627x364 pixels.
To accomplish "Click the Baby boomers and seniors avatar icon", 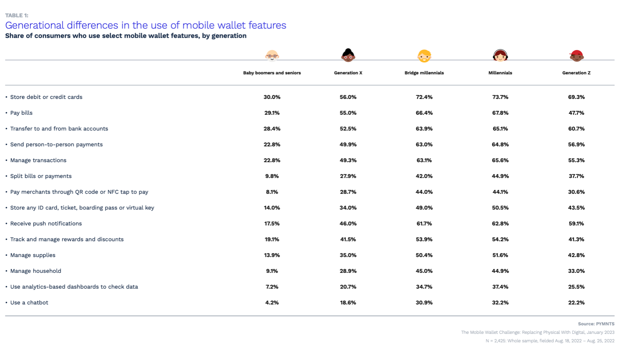I will click(x=272, y=55).
